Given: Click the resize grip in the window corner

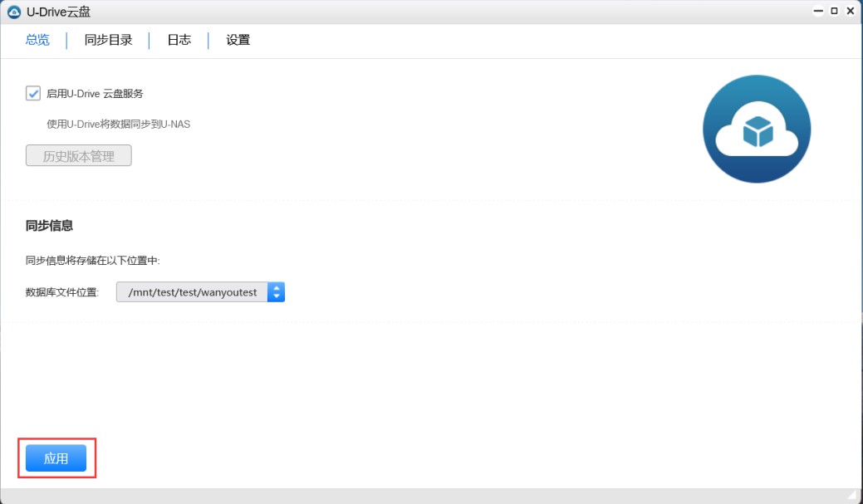Looking at the screenshot, I should click(851, 495).
